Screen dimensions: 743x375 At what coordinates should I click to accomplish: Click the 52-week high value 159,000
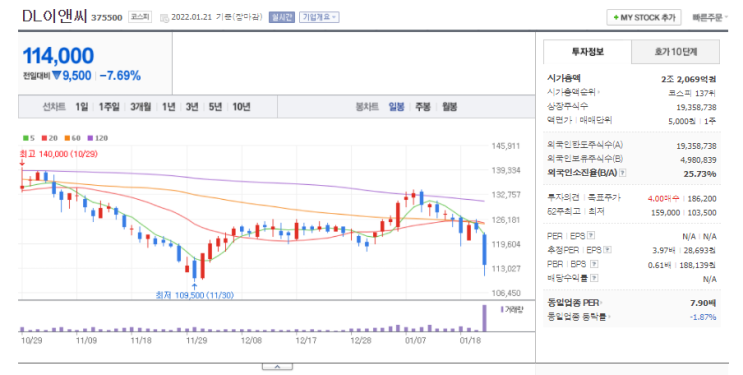coord(665,213)
